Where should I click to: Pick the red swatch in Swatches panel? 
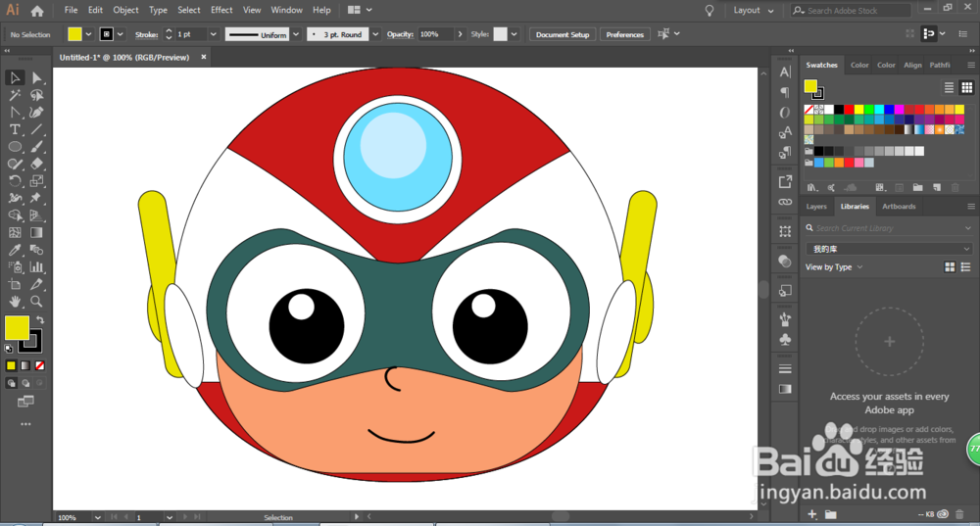(849, 110)
